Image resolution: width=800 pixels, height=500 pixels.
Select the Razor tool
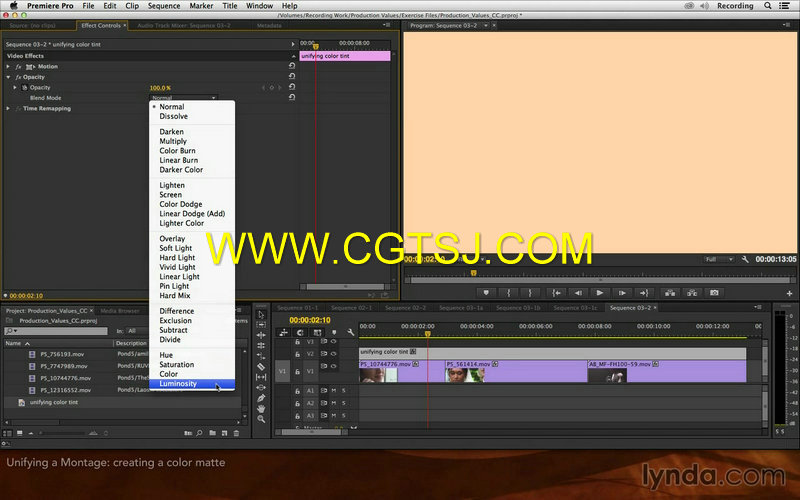click(261, 366)
